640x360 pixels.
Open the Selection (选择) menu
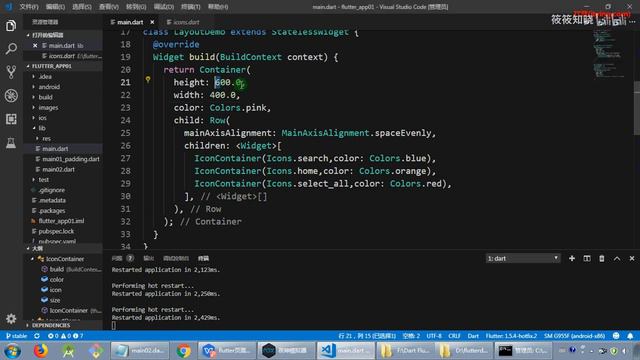click(82, 7)
